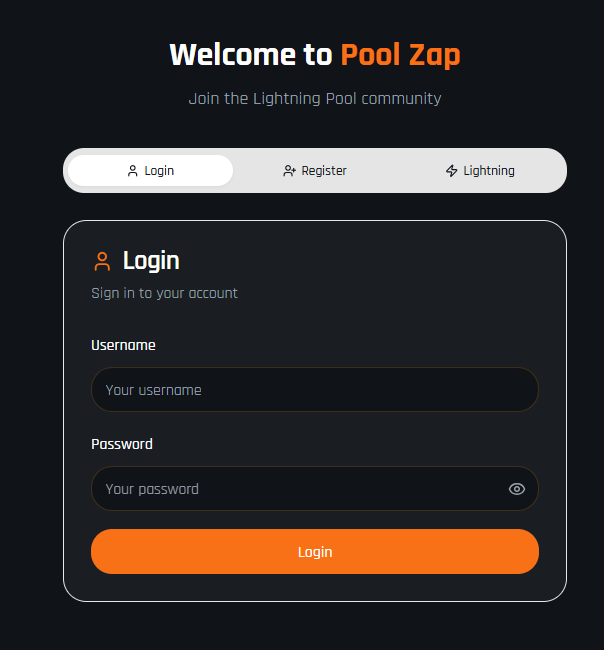The image size is (604, 650).
Task: Click the 'Join the Lightning Pool community' subtitle
Action: (x=315, y=99)
